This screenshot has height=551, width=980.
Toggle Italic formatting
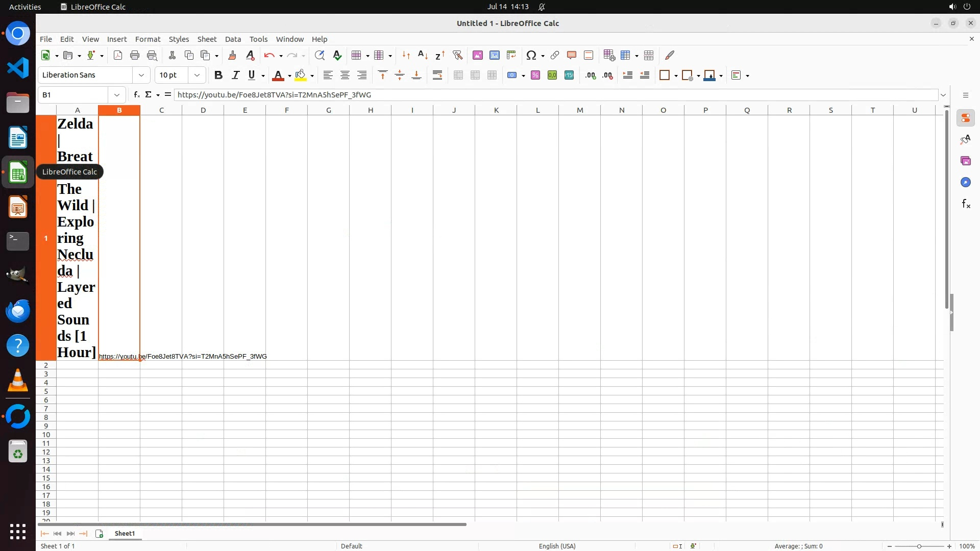pyautogui.click(x=235, y=76)
